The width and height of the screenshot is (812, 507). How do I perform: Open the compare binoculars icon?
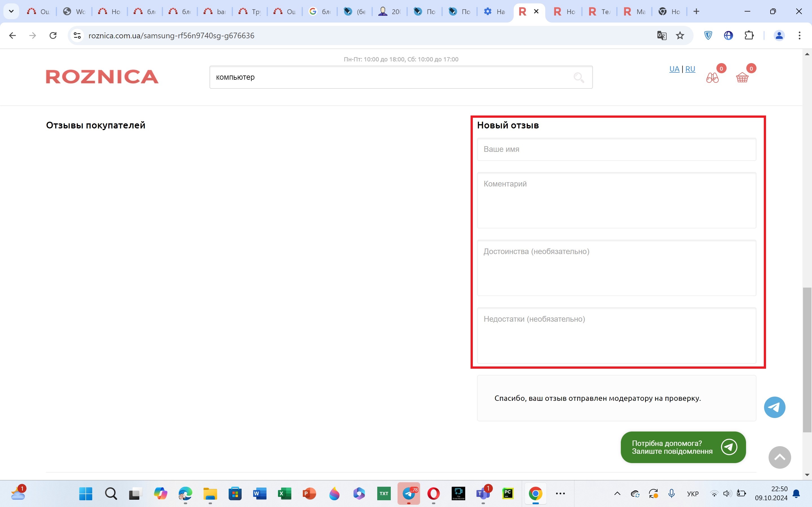coord(712,78)
